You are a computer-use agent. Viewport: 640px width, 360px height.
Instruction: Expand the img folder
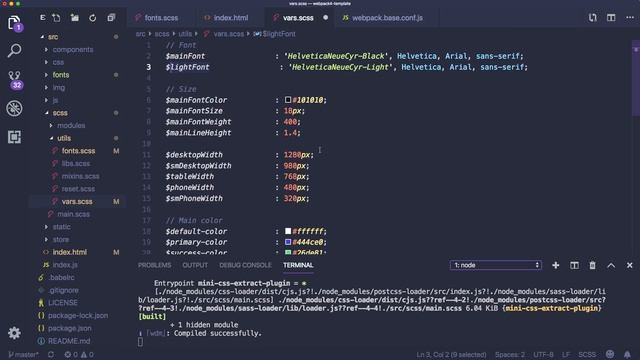tap(59, 87)
